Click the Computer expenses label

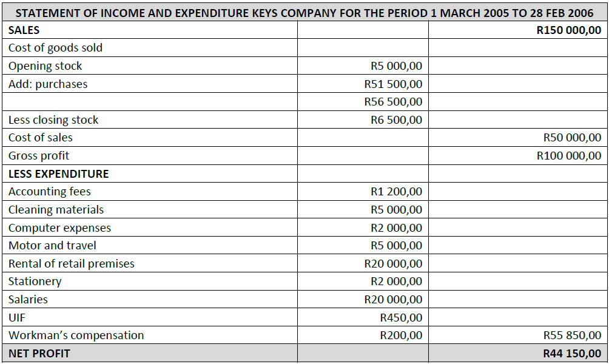(59, 228)
